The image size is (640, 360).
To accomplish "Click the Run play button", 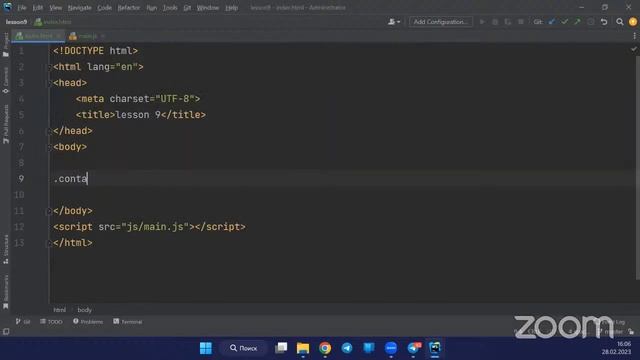I will [x=482, y=22].
